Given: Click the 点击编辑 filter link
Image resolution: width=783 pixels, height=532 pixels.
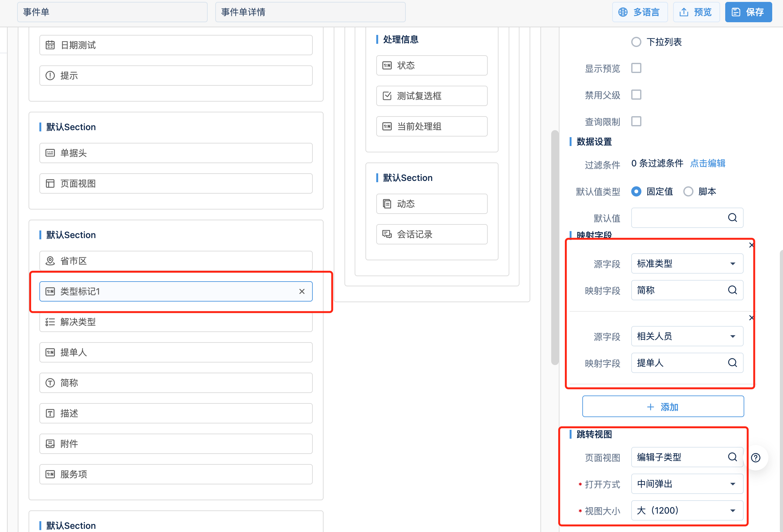Looking at the screenshot, I should tap(707, 163).
